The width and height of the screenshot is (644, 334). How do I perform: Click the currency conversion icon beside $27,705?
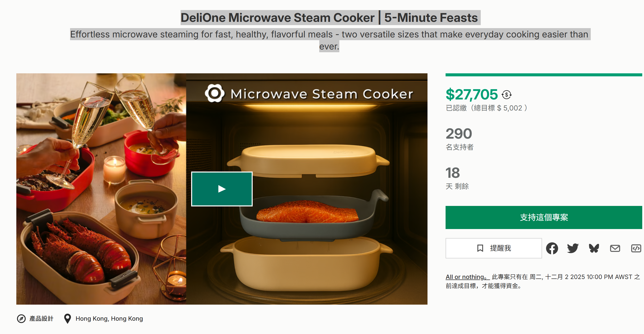(506, 95)
